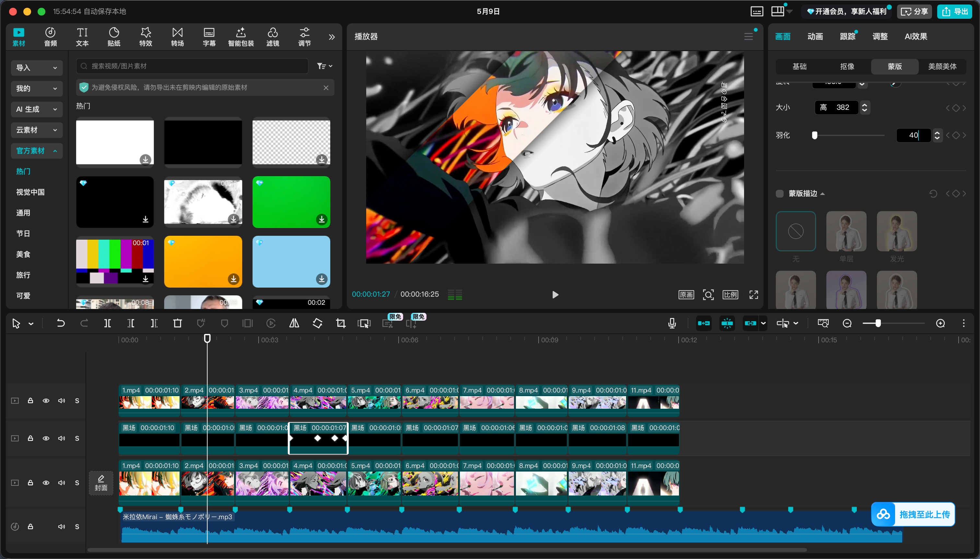The height and width of the screenshot is (559, 980).
Task: Select the 抠像 cutout sub-tab
Action: [847, 66]
